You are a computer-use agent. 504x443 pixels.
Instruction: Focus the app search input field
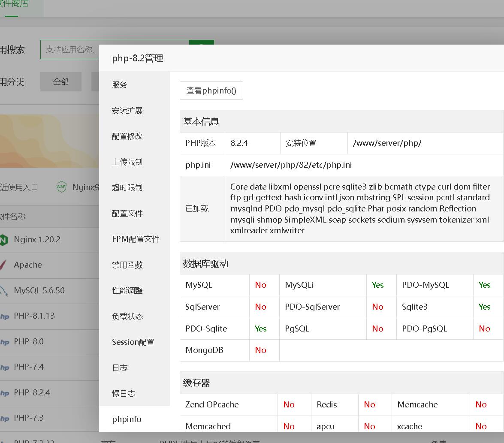pyautogui.click(x=69, y=49)
